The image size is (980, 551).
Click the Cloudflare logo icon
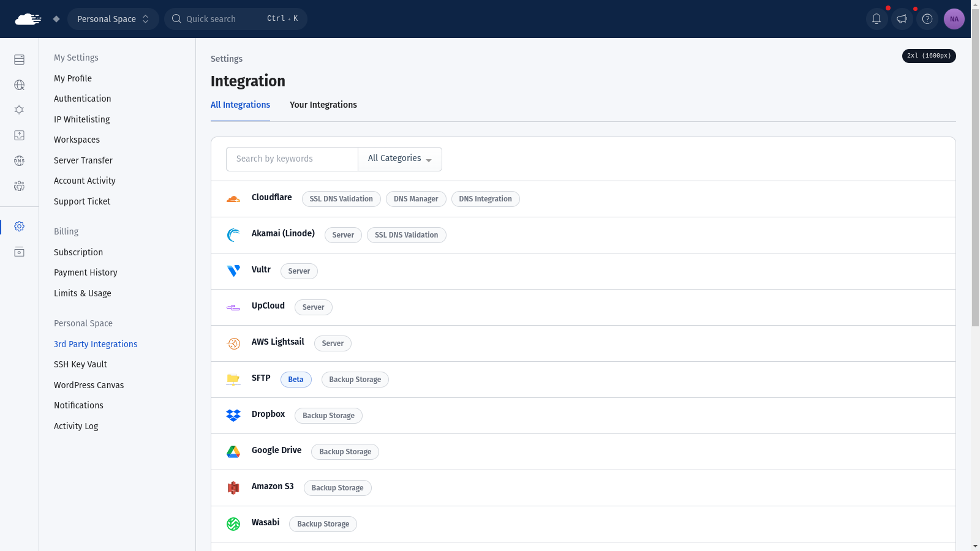point(233,199)
